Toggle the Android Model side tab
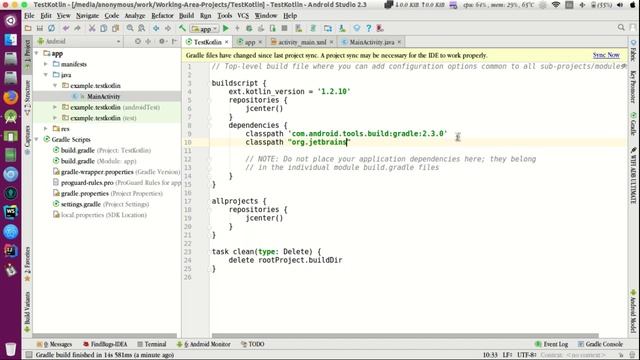The image size is (640, 360). click(x=633, y=311)
